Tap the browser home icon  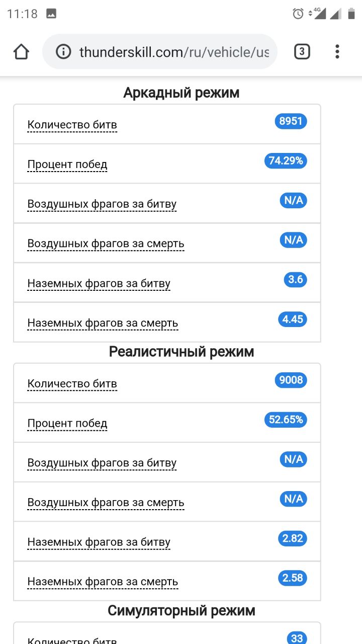(x=21, y=51)
